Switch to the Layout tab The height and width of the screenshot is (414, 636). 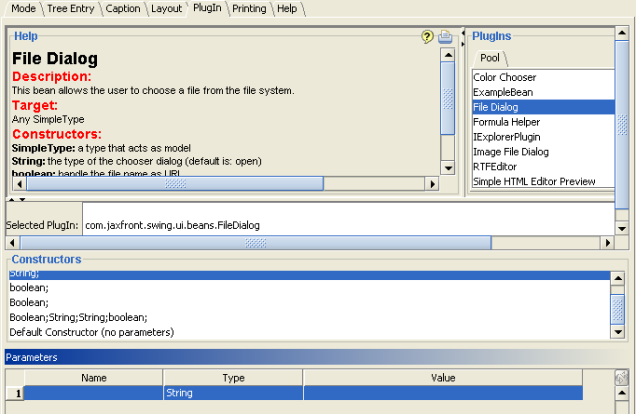166,8
